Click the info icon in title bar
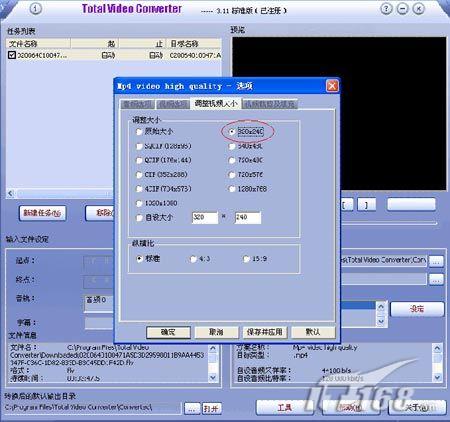Viewport: 450px width, 422px height. [x=36, y=9]
